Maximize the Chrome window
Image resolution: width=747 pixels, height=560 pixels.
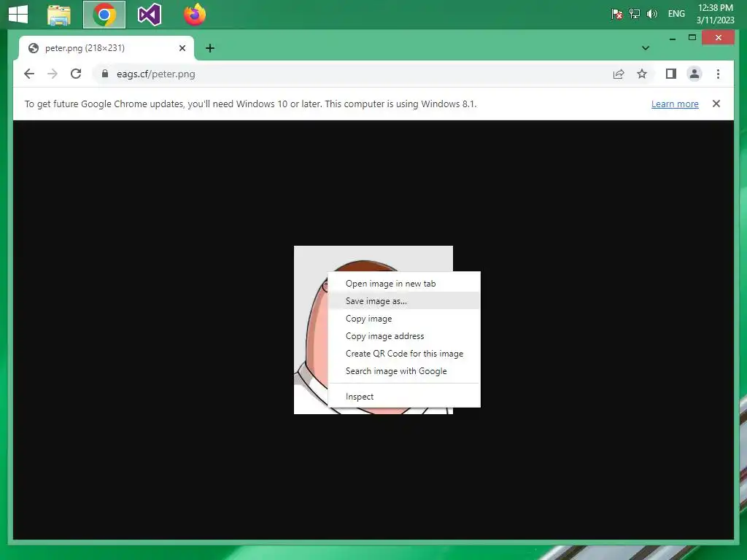(x=692, y=38)
